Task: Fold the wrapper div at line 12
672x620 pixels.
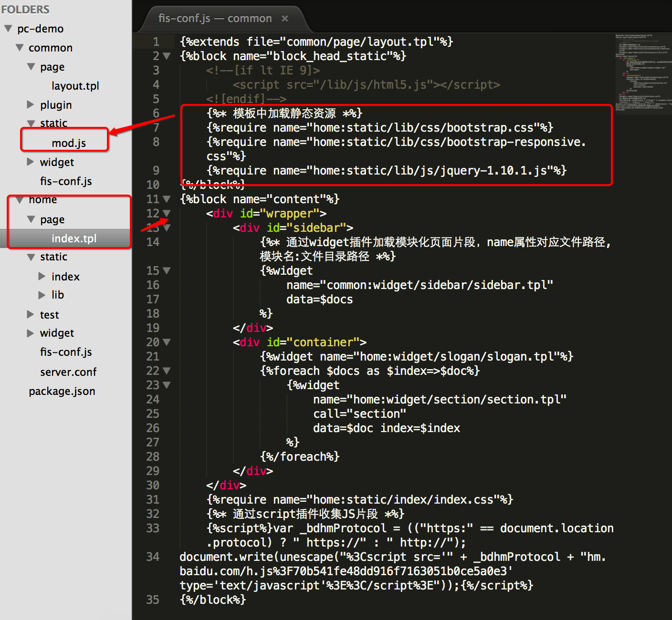Action: (x=167, y=214)
